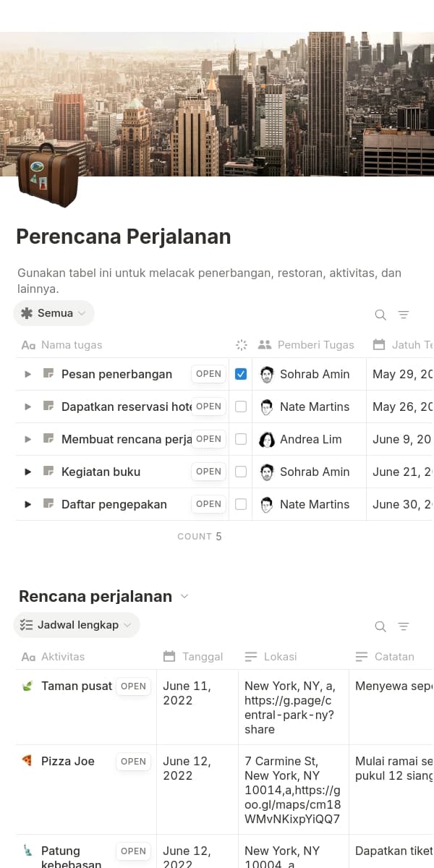The width and height of the screenshot is (434, 868).
Task: Open the Jadwal lengkap view dropdown
Action: pos(76,625)
